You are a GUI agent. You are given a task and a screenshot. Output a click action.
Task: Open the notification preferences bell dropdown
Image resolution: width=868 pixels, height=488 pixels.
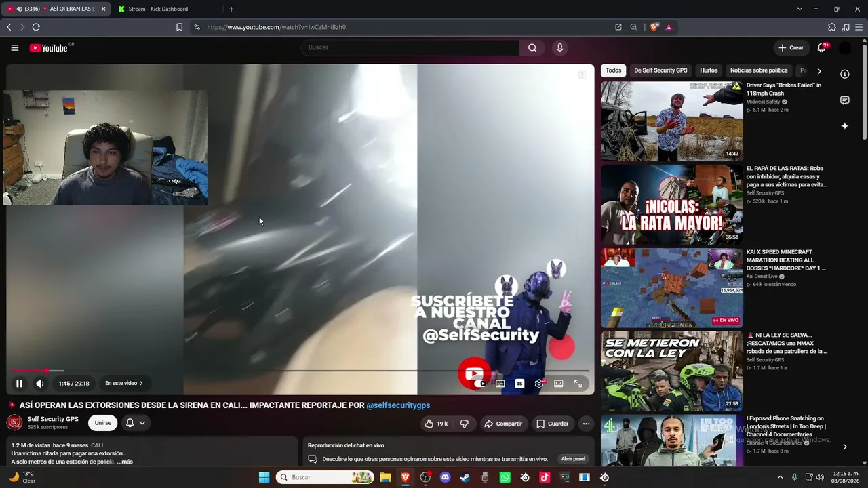click(136, 423)
